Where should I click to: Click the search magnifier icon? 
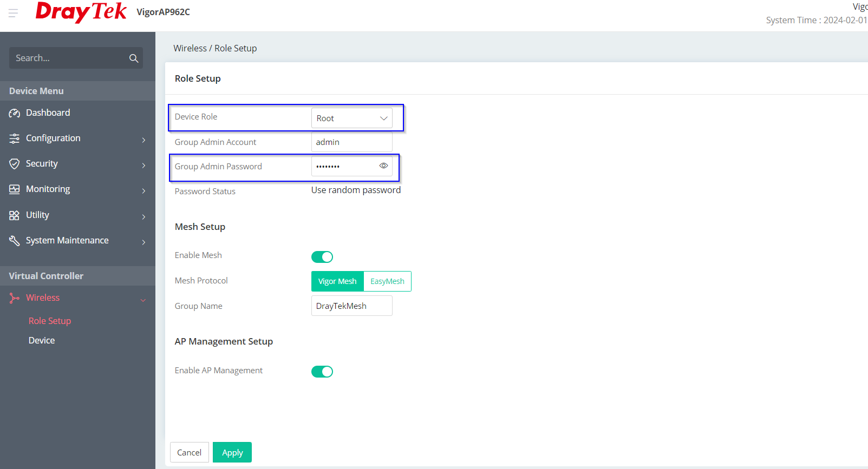(134, 58)
